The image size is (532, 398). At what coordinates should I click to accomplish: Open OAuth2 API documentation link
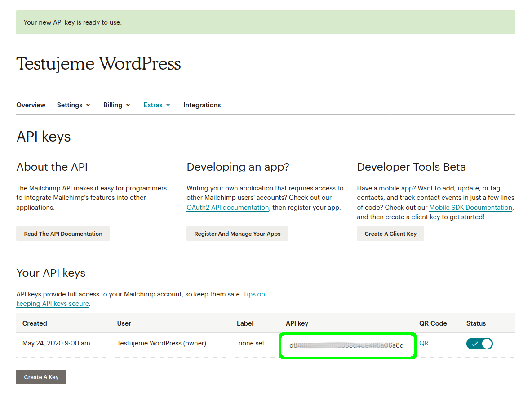pos(228,208)
